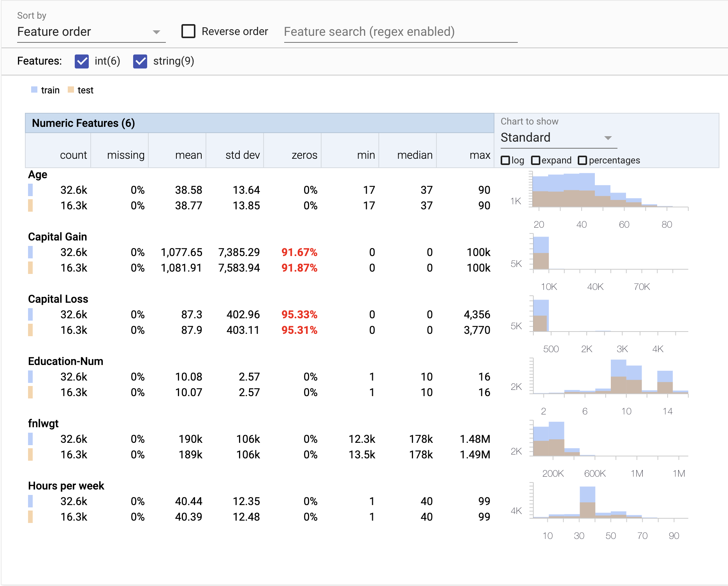Click the train swatch under Hours per week

tap(30, 501)
